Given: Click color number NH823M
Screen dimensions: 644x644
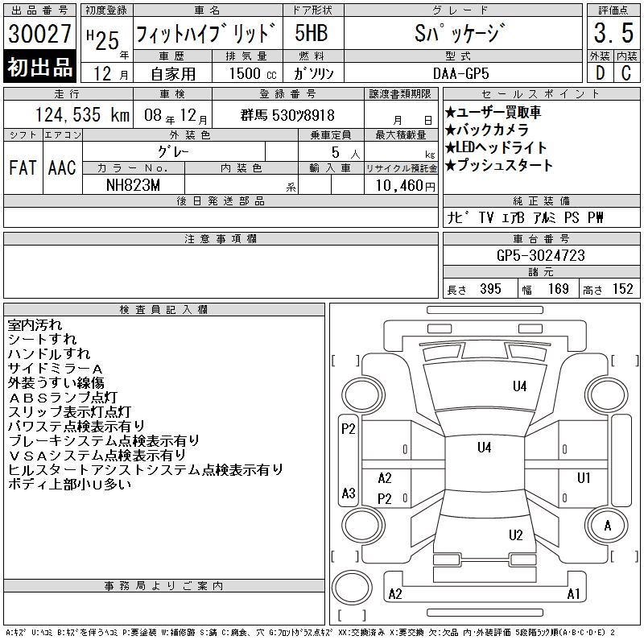Looking at the screenshot, I should [133, 185].
